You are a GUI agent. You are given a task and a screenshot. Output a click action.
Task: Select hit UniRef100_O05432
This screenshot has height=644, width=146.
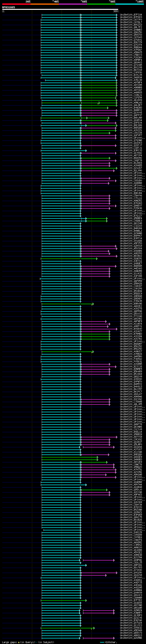coord(131,628)
